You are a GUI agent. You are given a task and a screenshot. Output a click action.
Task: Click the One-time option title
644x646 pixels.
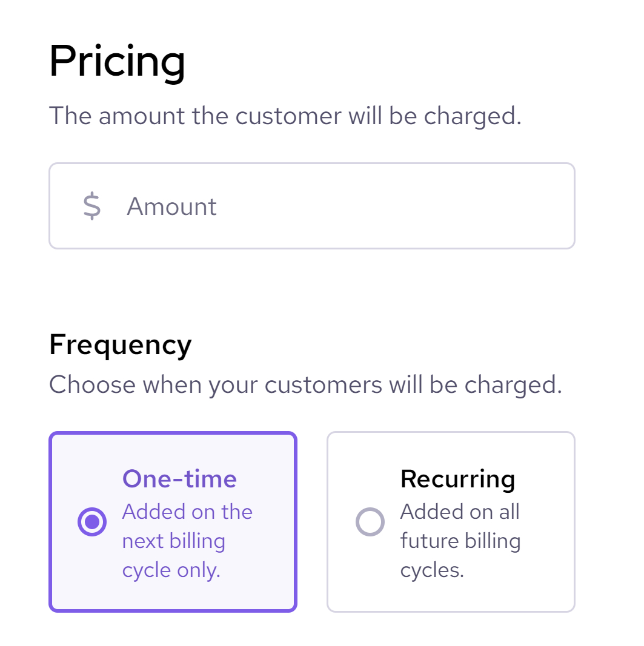[x=179, y=479]
